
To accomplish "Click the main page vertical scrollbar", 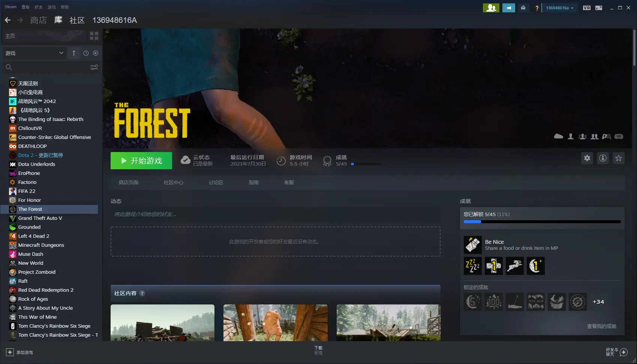I will (x=634, y=48).
